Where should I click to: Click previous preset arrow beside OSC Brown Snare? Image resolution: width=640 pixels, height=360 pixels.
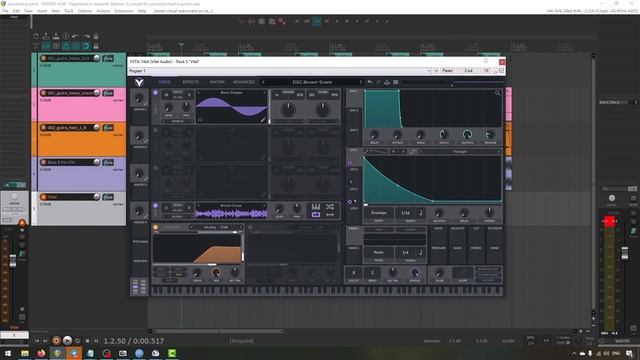263,82
